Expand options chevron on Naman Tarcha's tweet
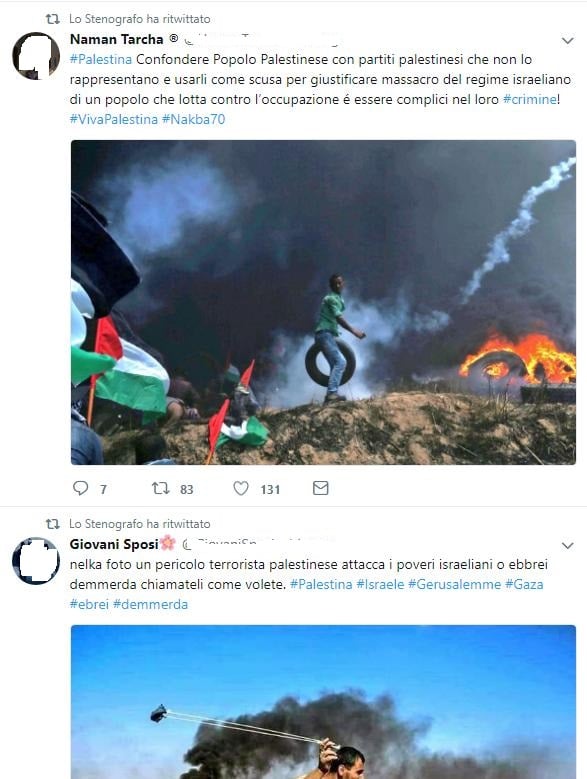 coord(568,41)
